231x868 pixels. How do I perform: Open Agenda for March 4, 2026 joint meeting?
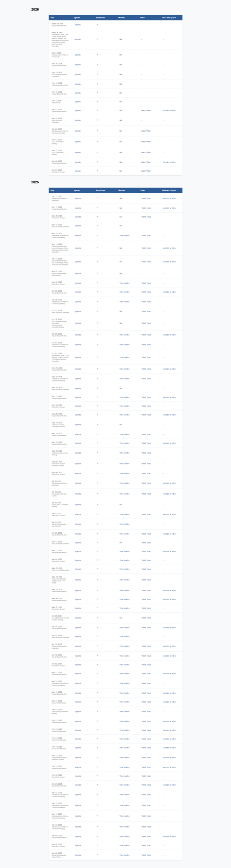(x=78, y=39)
